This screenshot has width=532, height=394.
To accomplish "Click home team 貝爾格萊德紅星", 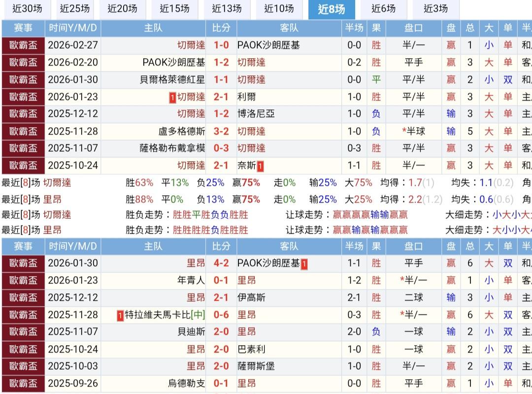I will (x=172, y=80).
